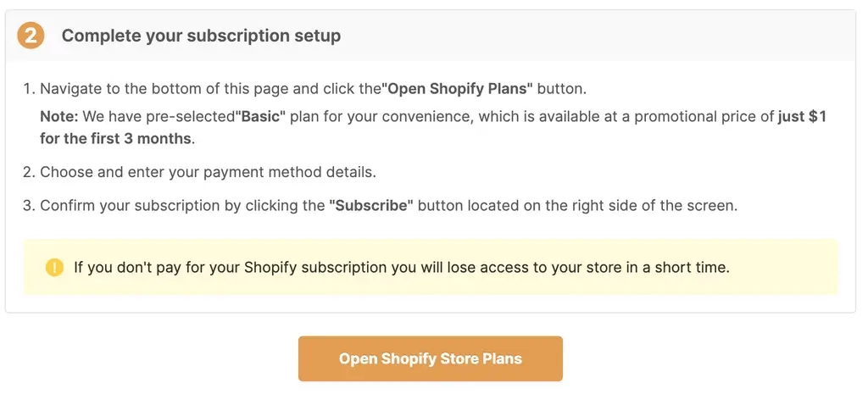
Task: Click list number 3 in the instructions
Action: (28, 206)
